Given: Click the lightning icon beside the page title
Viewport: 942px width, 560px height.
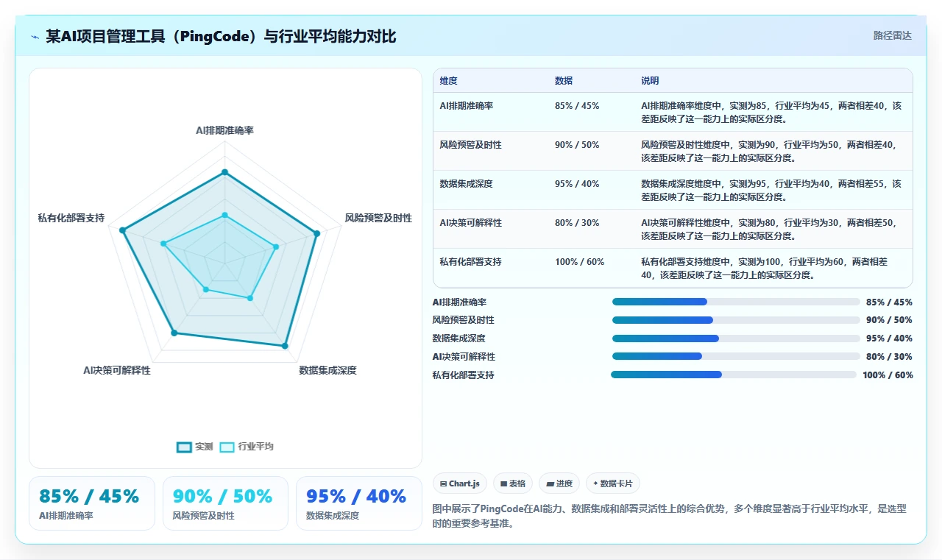Looking at the screenshot, I should click(35, 37).
